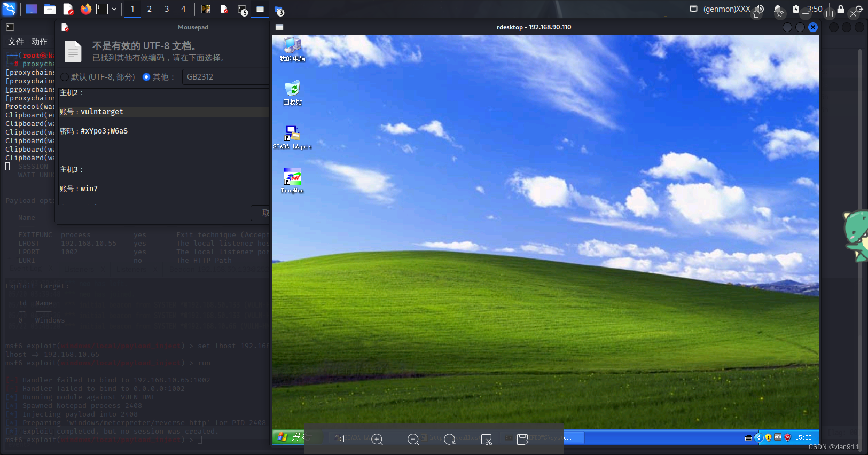Image resolution: width=868 pixels, height=455 pixels.
Task: Click the save image icon
Action: [522, 439]
